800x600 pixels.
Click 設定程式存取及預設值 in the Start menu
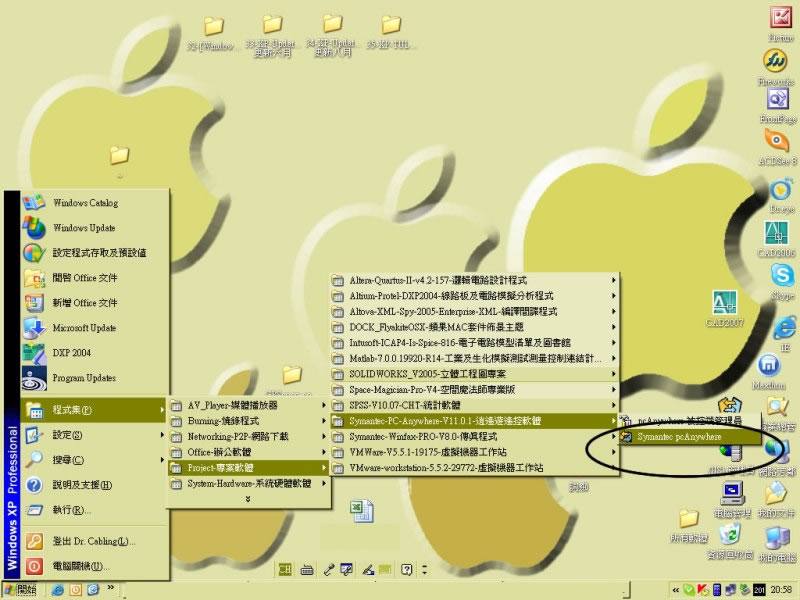click(x=95, y=253)
